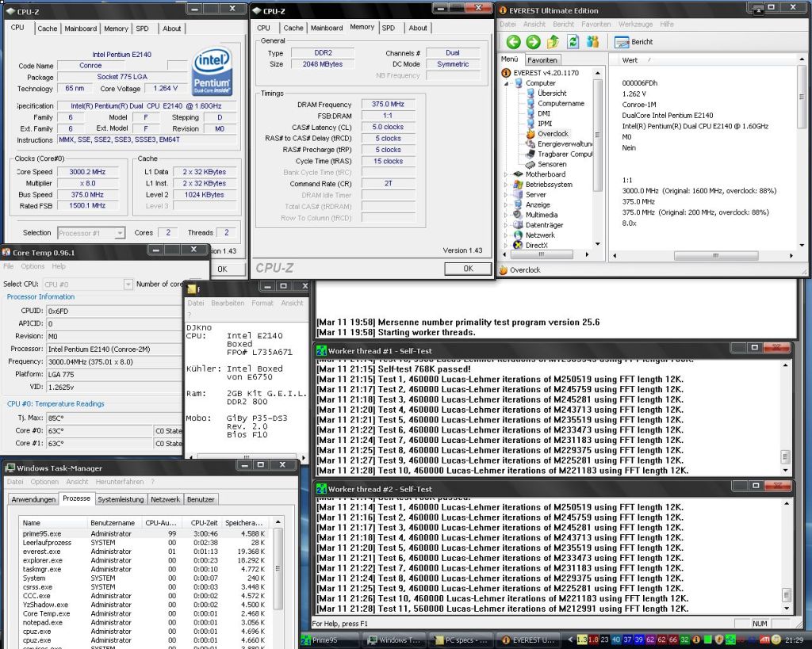Viewport: 812px width, 649px height.
Task: Switch to Windows Task-Manager taskbar button
Action: (395, 640)
